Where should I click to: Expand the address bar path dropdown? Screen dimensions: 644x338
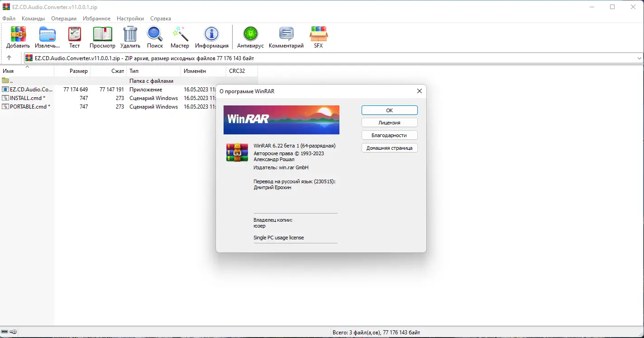tap(639, 58)
